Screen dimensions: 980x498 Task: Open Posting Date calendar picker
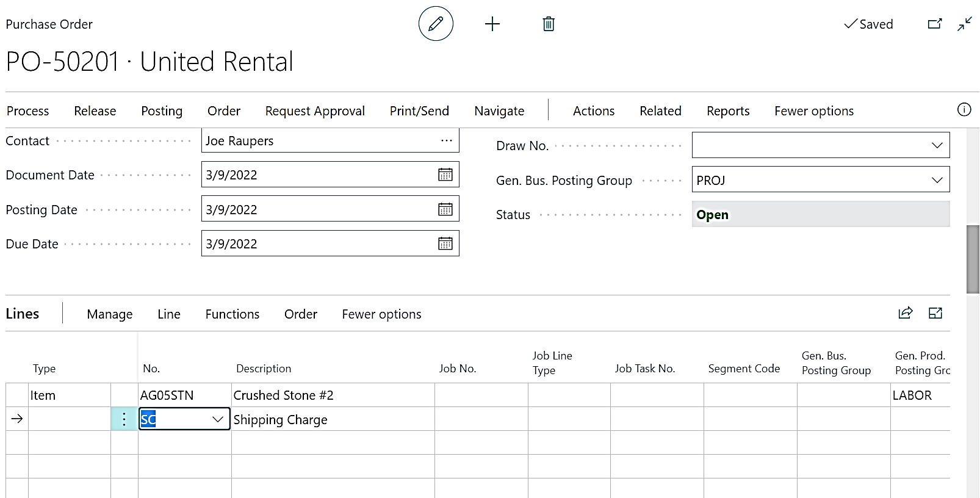point(445,209)
